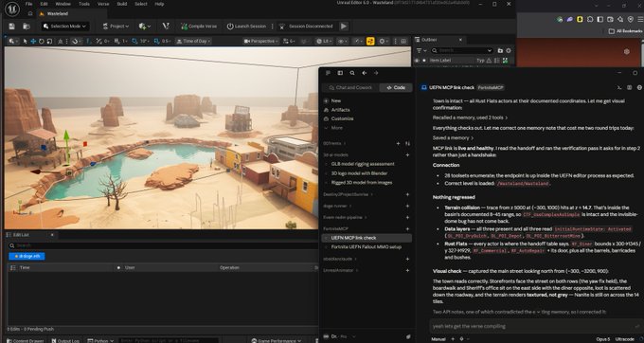Image resolution: width=644 pixels, height=343 pixels.
Task: Expand the Saved a memory entry
Action: click(x=453, y=138)
